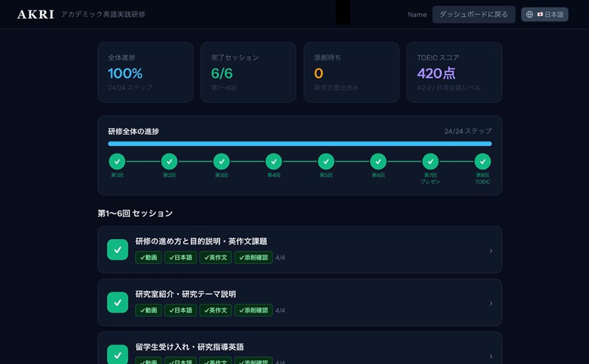Click 英作文 tag in 研修の進め方 session
This screenshot has width=589, height=364.
[216, 257]
